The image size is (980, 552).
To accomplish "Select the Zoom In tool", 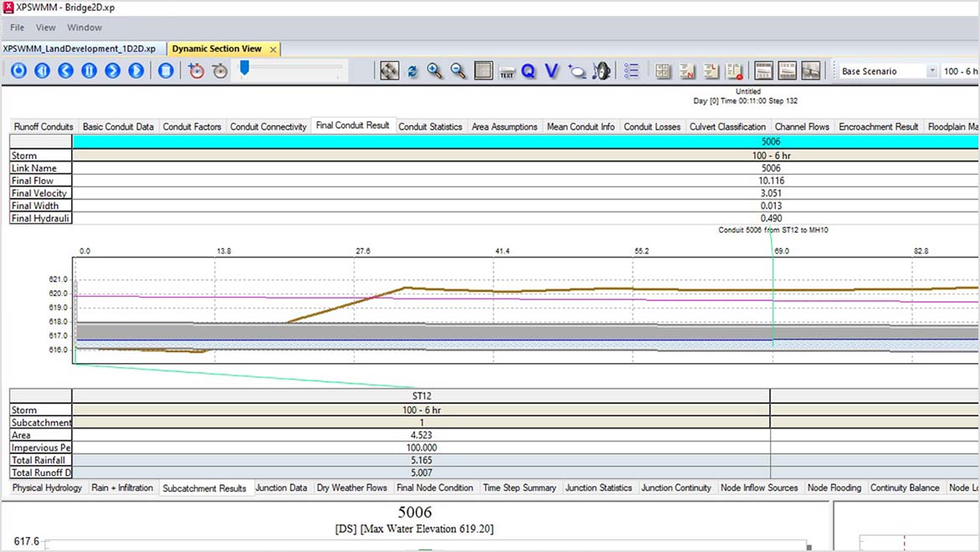I will 434,71.
